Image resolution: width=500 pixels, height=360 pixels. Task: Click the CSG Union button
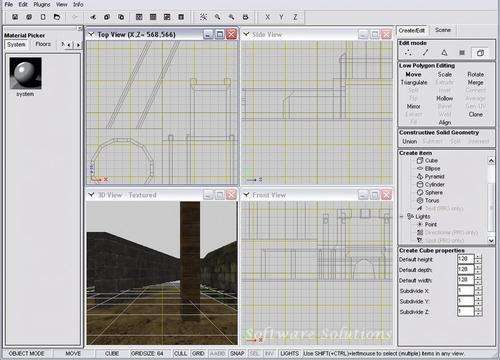coord(409,141)
